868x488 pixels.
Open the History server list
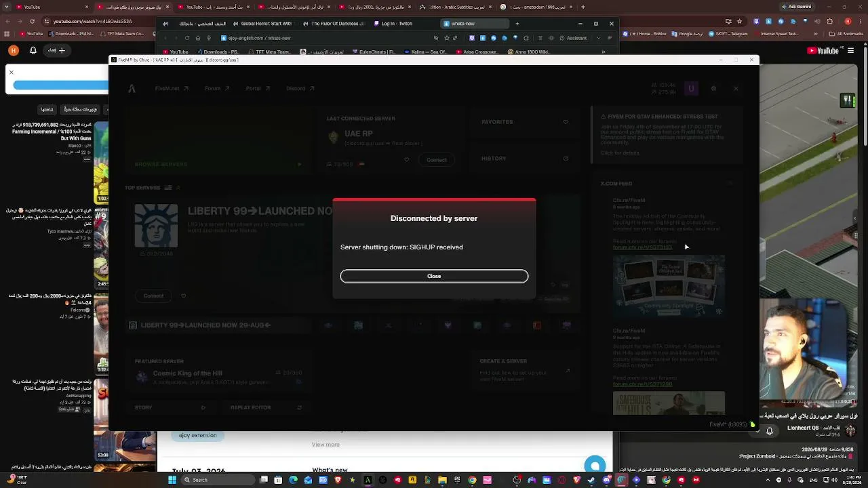point(525,159)
